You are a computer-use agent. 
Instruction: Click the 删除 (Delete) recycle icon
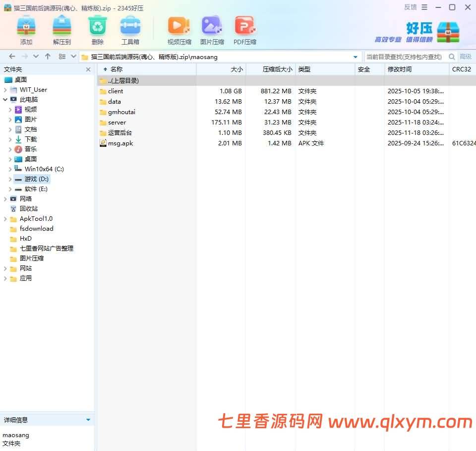click(x=98, y=26)
